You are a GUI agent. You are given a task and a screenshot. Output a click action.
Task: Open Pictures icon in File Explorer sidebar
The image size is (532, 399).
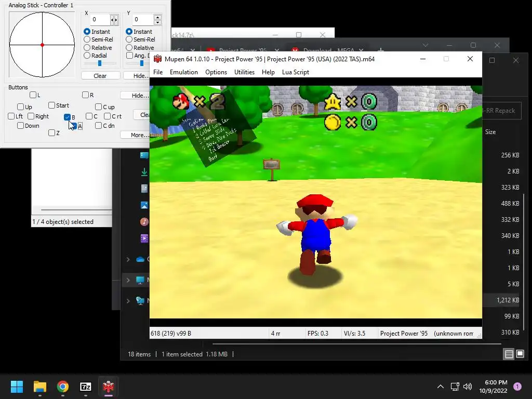click(x=144, y=205)
